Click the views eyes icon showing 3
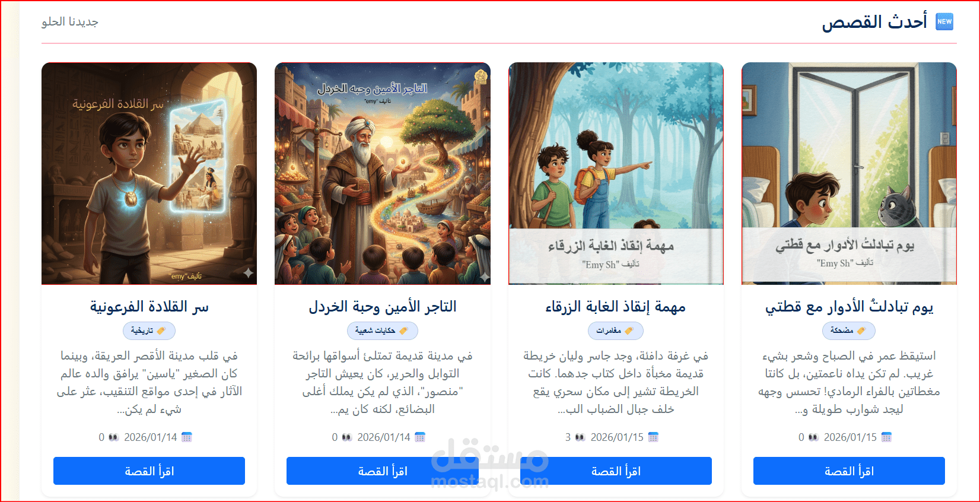980x502 pixels. coord(580,437)
